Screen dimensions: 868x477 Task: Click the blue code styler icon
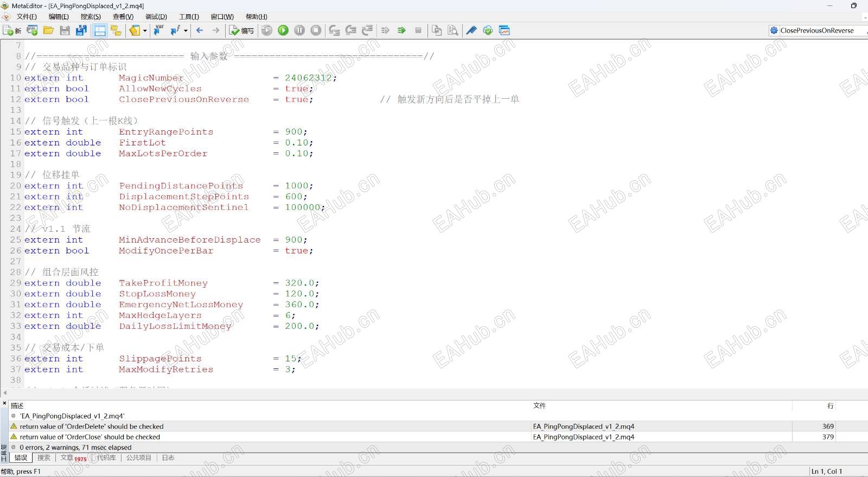coord(471,30)
